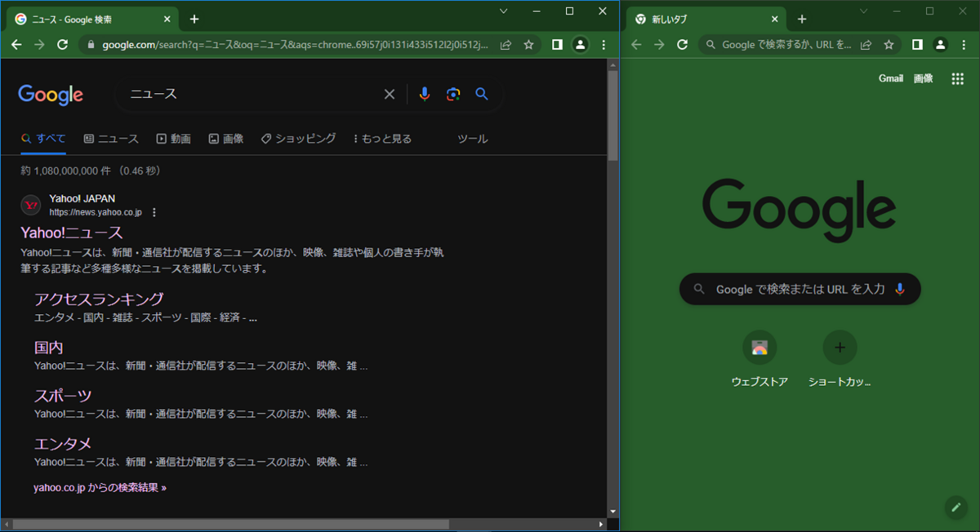This screenshot has height=532, width=980.
Task: Open side panel in left Chrome window
Action: [x=557, y=45]
